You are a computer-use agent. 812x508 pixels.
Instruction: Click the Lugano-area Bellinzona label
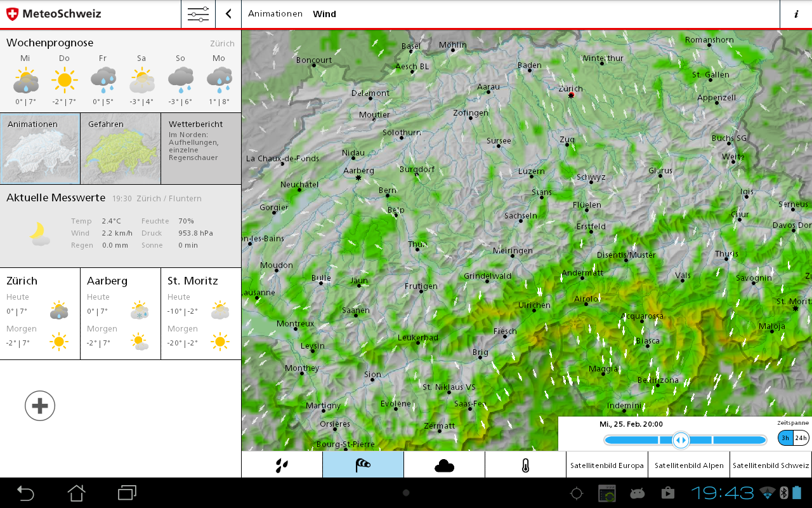(658, 380)
